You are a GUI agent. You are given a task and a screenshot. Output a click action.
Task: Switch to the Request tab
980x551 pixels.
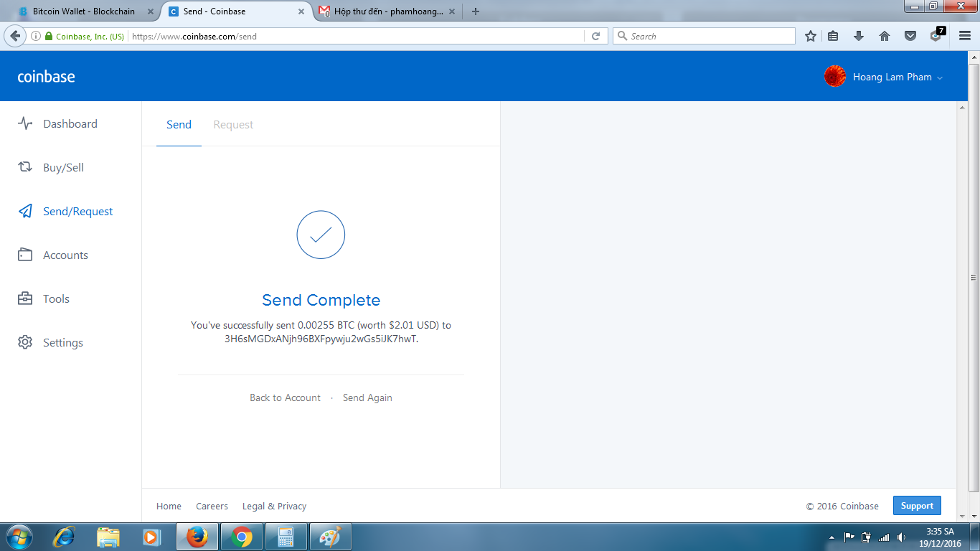click(233, 125)
